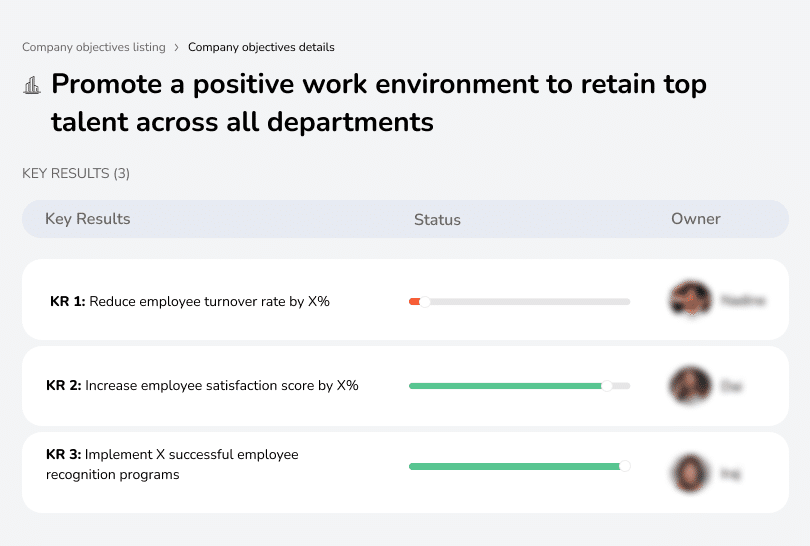Screen dimensions: 810x546
Task: Open KR 3 Implement employee recognition programs
Action: pyautogui.click(x=172, y=464)
